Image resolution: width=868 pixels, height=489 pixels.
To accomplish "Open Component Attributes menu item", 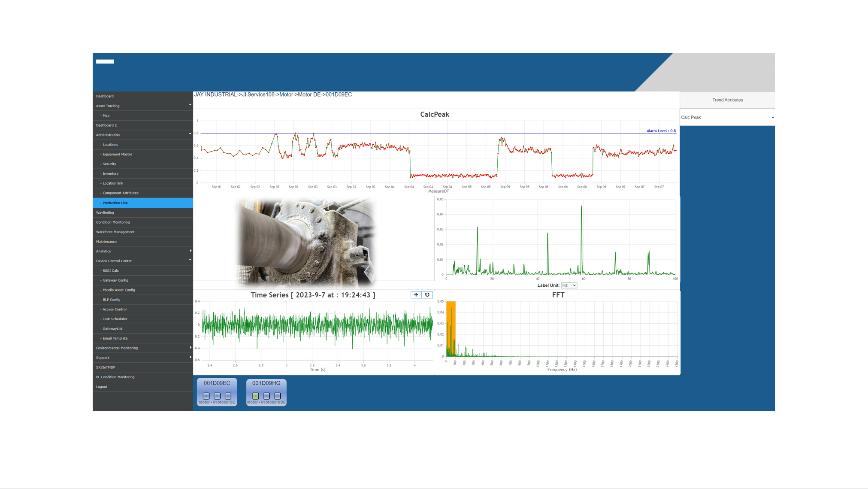I will tap(143, 193).
